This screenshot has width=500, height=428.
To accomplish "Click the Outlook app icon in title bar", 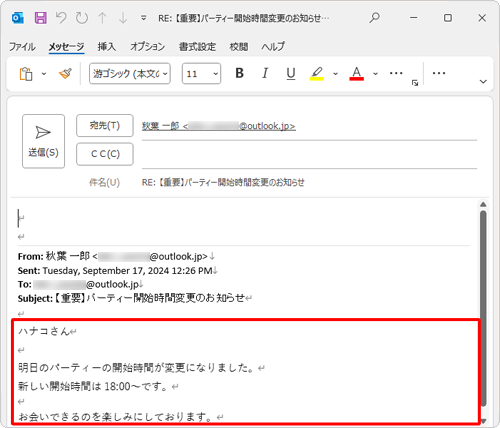I will click(x=18, y=18).
